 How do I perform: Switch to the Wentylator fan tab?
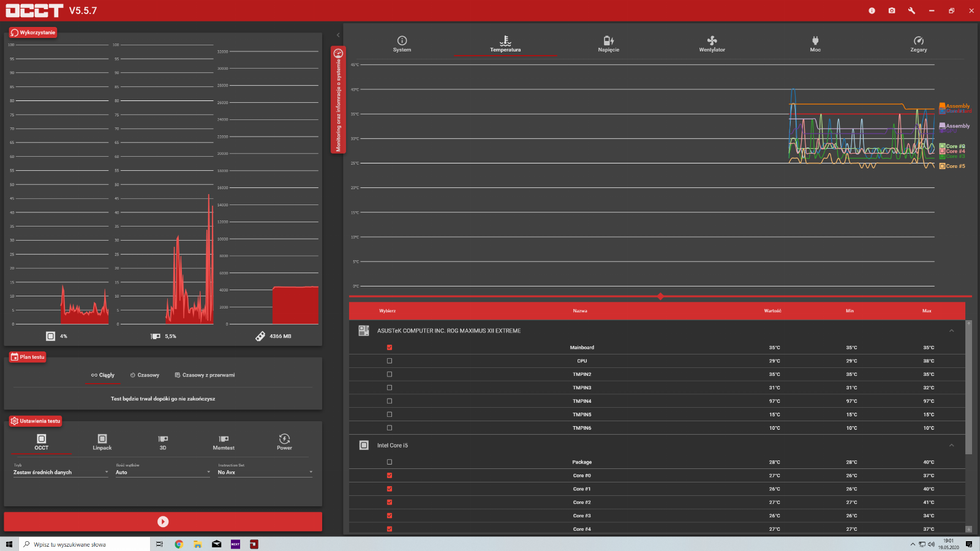(x=712, y=44)
